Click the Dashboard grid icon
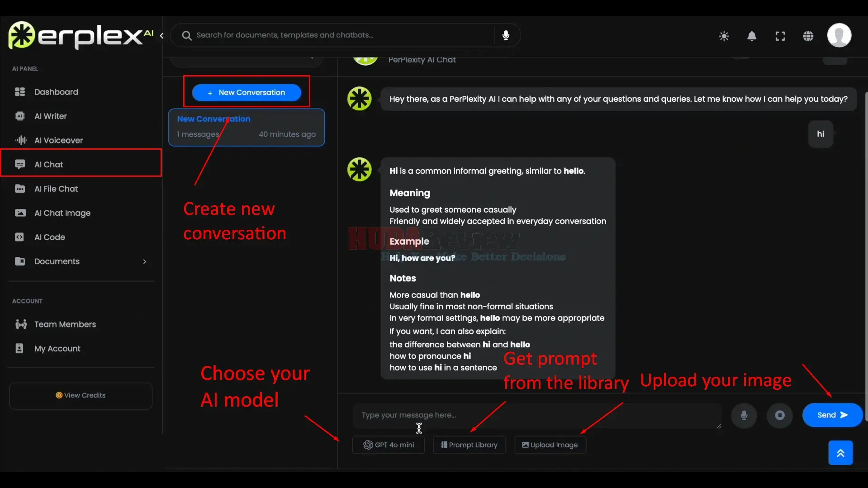This screenshot has width=868, height=488. coord(20,92)
